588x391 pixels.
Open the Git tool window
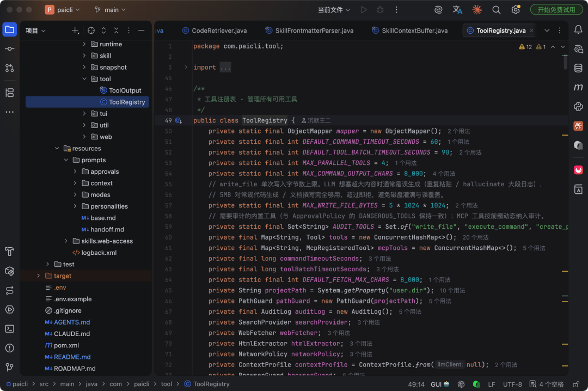pos(10,367)
